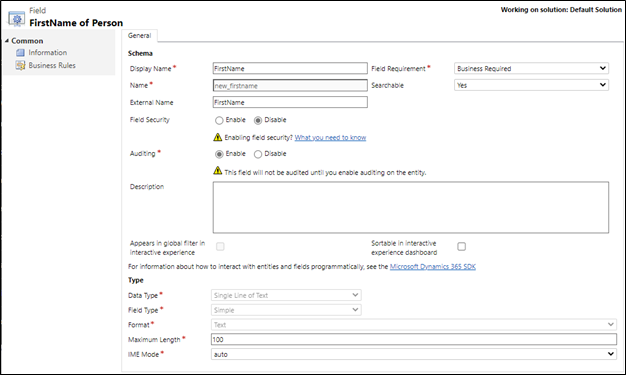Click the Field entity gear icon

tap(16, 19)
